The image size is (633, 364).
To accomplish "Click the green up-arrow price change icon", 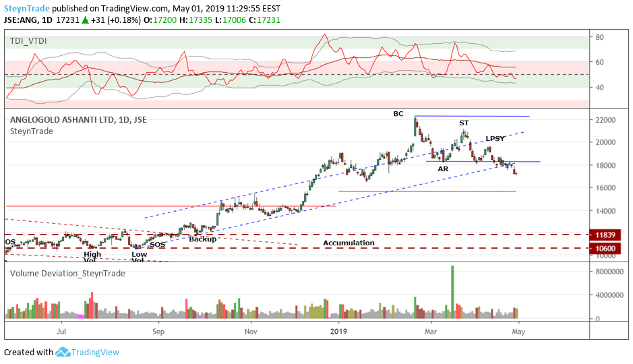I will pos(85,20).
